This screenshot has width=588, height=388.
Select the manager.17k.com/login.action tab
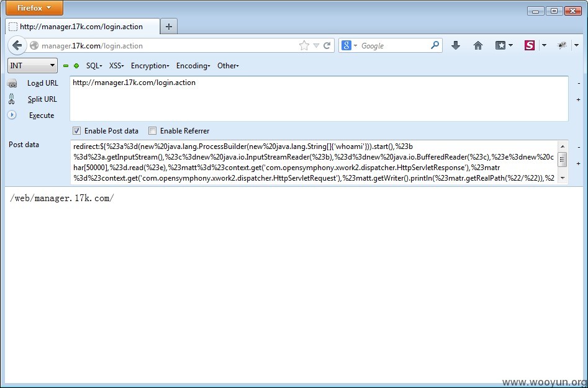[83, 27]
